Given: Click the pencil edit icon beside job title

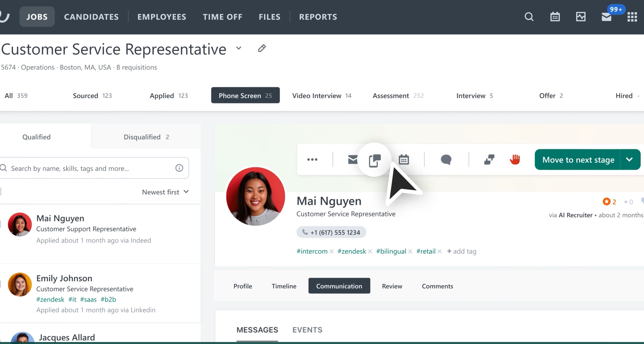Looking at the screenshot, I should (262, 48).
